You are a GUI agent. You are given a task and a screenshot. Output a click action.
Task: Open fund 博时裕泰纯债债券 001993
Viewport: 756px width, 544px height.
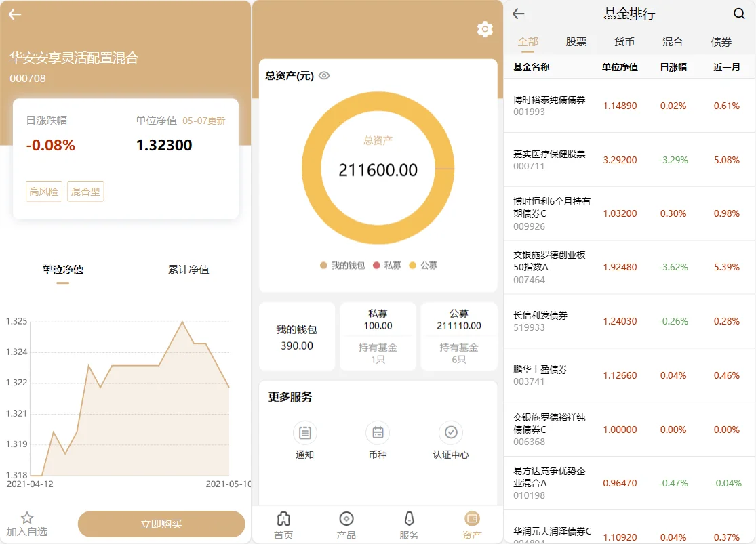pyautogui.click(x=629, y=106)
